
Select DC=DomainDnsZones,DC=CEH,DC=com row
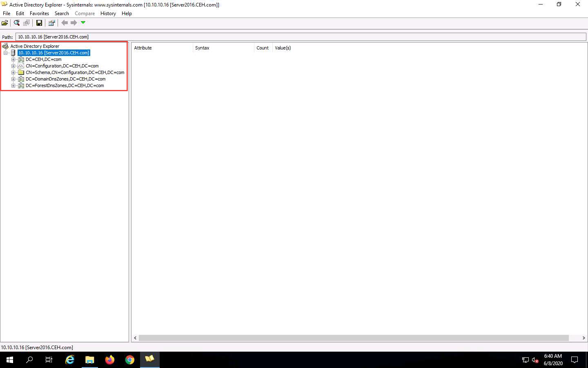(65, 79)
